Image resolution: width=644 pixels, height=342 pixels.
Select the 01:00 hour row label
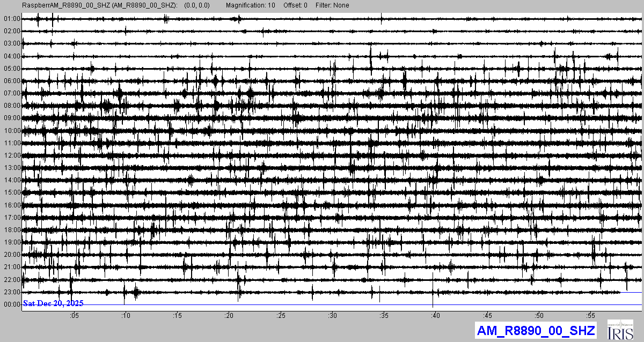click(12, 19)
